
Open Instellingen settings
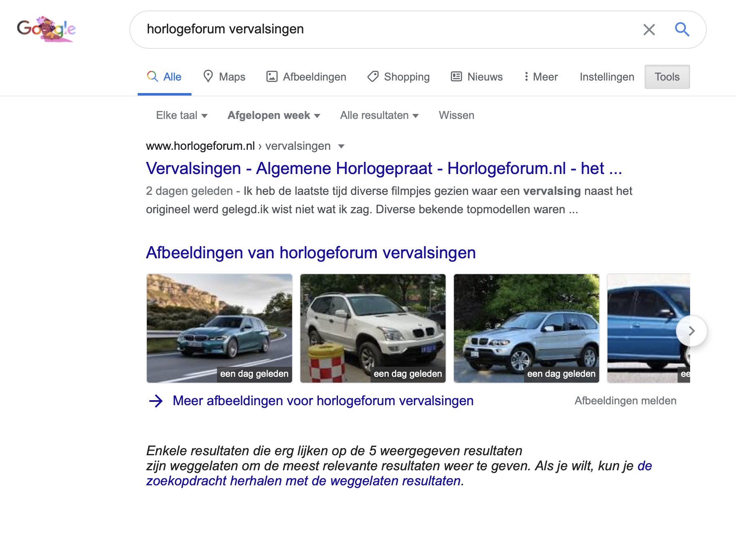(607, 77)
